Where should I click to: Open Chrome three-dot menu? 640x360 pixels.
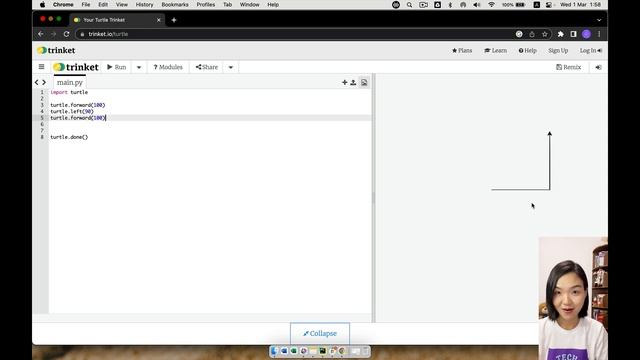click(x=599, y=34)
